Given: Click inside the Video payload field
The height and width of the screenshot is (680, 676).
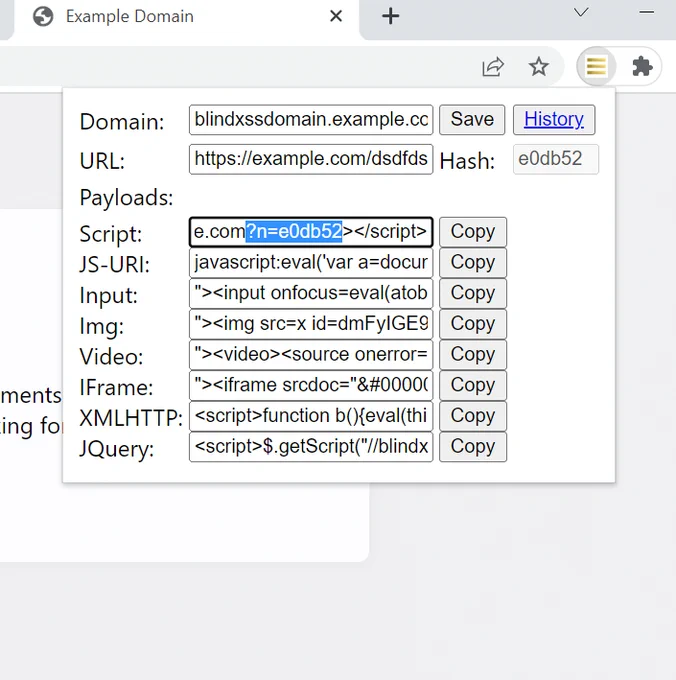Looking at the screenshot, I should point(311,355).
